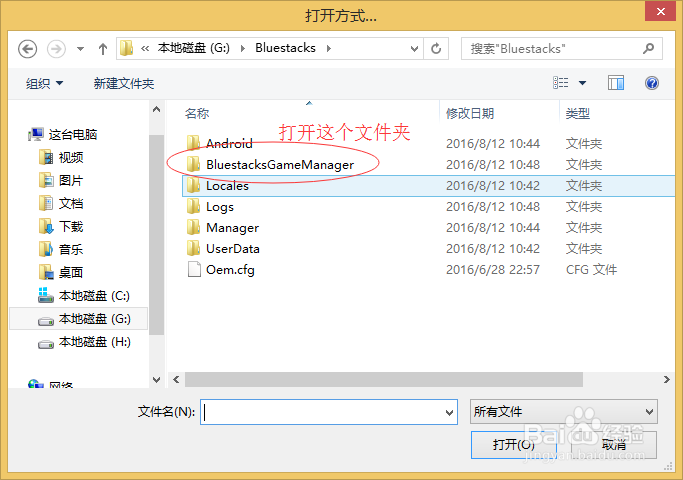Toggle the preview pane icon
This screenshot has height=480, width=683.
(616, 83)
